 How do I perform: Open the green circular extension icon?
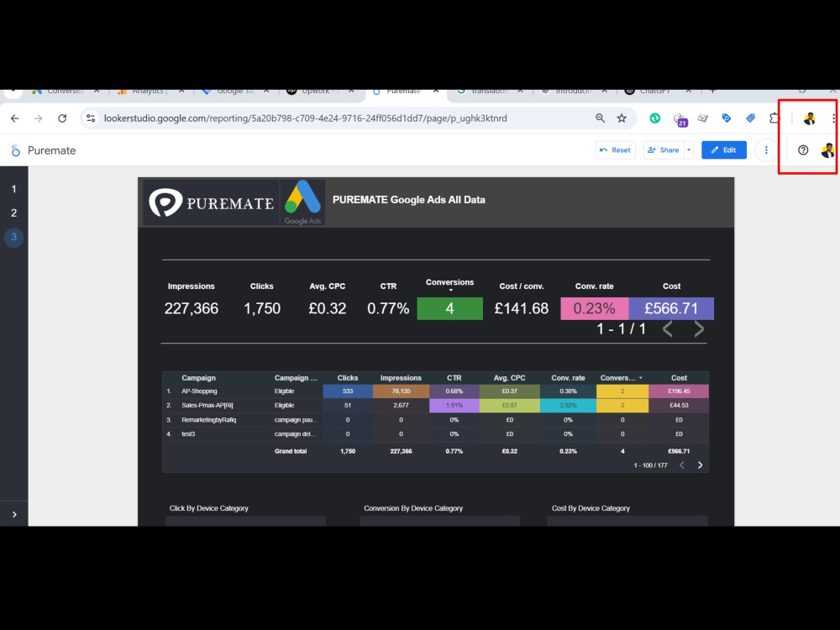point(654,118)
